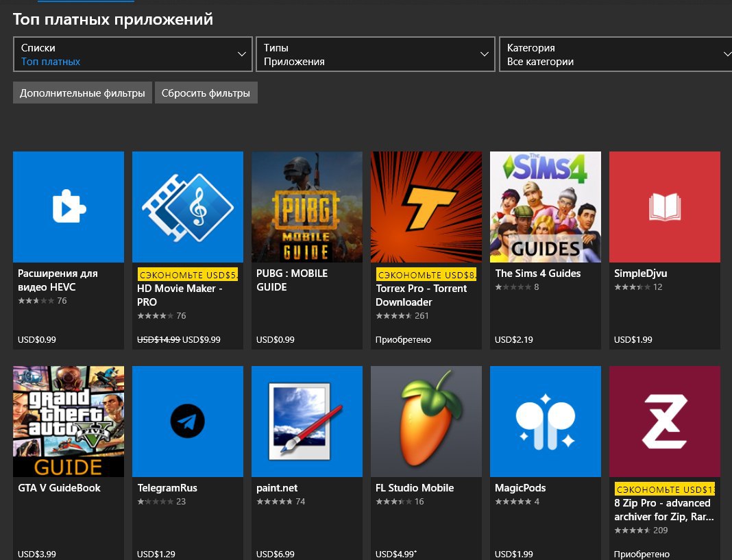Select the Torrex Pro - Torrent Downloader title
The height and width of the screenshot is (560, 732).
(x=421, y=295)
